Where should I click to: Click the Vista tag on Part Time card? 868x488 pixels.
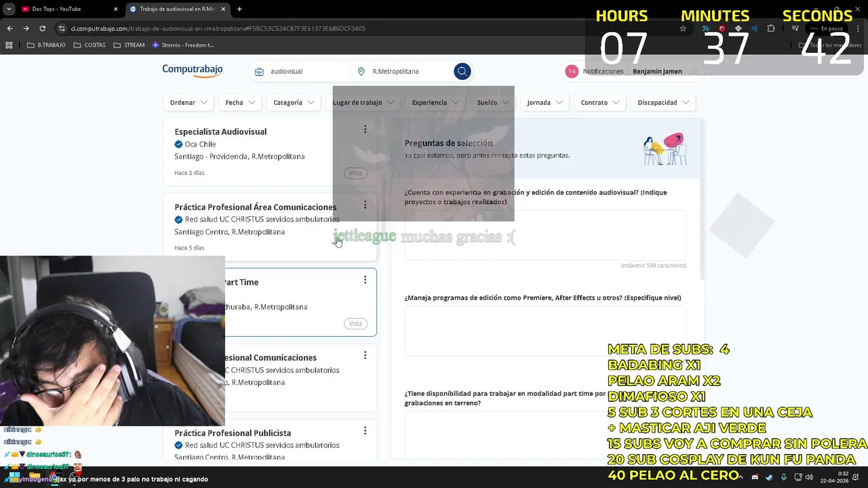[x=355, y=323]
